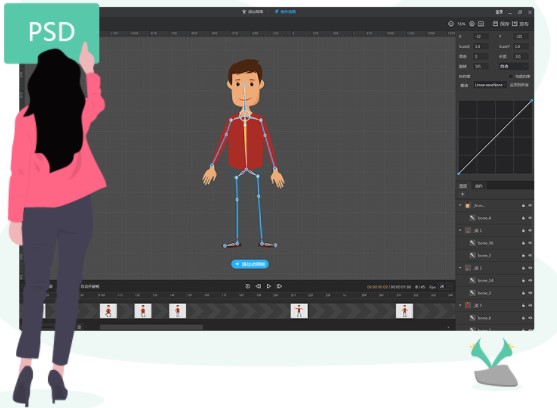Open the fps dropdown in timeline bar
The image size is (557, 408).
[445, 287]
